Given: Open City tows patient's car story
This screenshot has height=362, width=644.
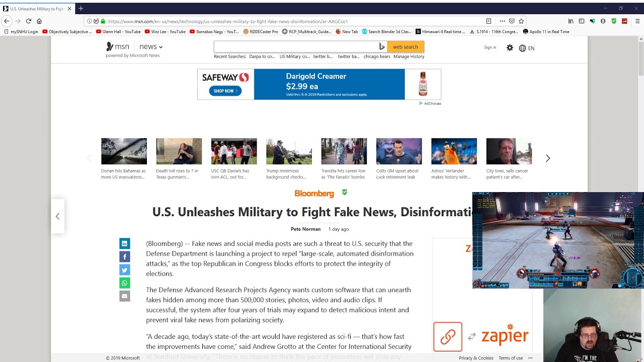Looking at the screenshot, I should 509,151.
